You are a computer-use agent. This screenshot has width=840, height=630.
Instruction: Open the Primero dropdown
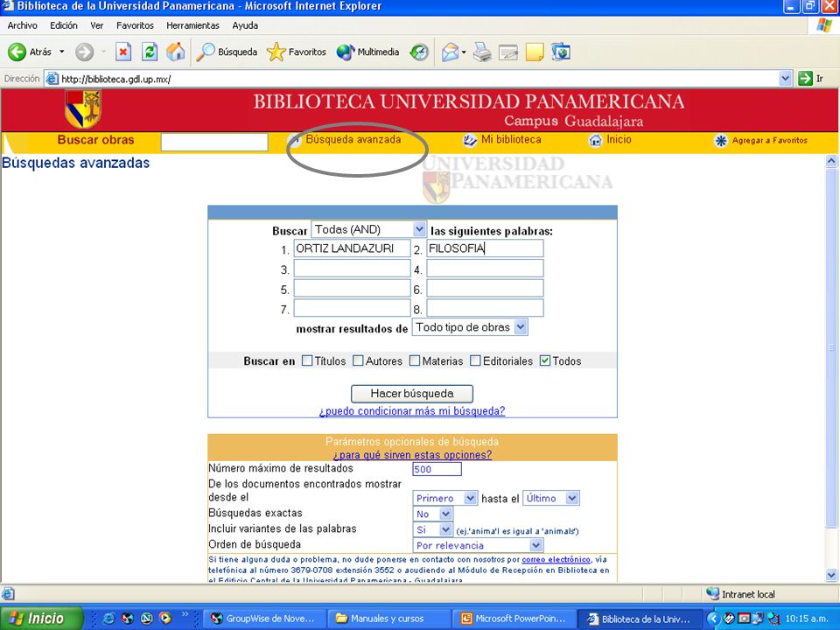444,498
